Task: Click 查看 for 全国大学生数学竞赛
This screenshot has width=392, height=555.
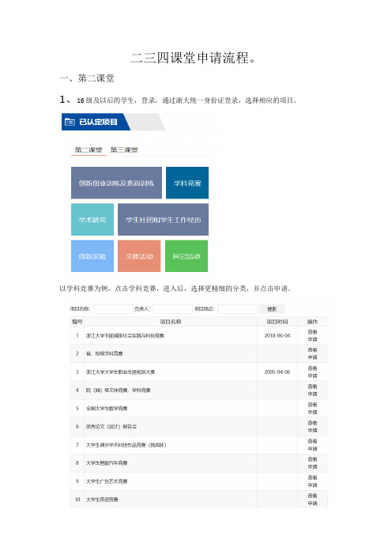Action: pos(312,405)
